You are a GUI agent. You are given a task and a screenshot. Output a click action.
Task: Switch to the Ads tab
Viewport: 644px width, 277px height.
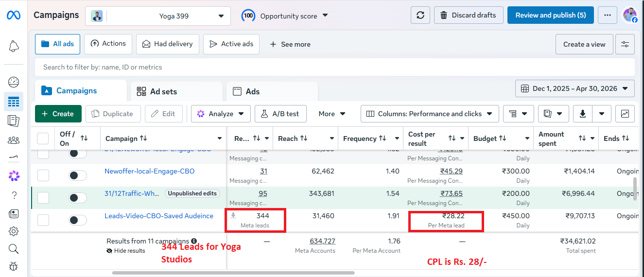(272, 91)
